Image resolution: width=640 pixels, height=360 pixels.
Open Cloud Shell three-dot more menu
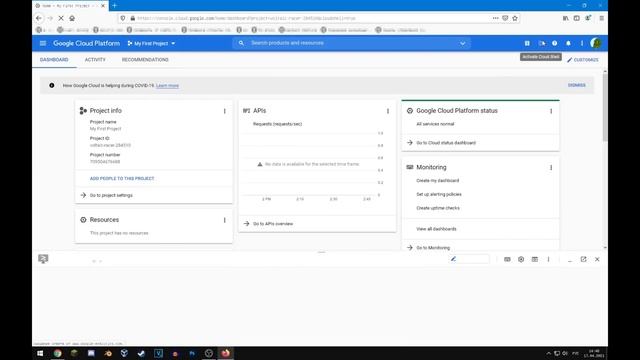[x=548, y=259]
